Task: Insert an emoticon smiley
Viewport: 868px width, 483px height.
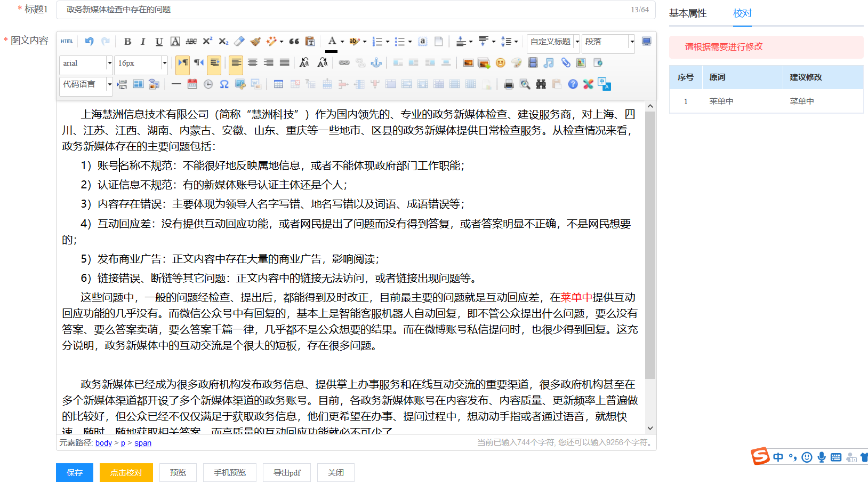Action: pyautogui.click(x=500, y=63)
